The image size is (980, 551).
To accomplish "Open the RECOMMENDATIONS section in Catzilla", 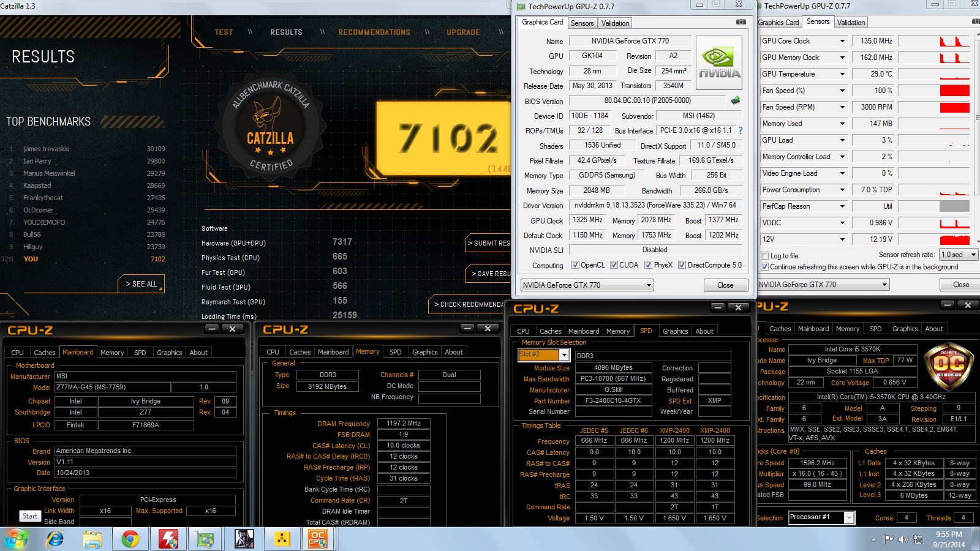I will tap(374, 32).
